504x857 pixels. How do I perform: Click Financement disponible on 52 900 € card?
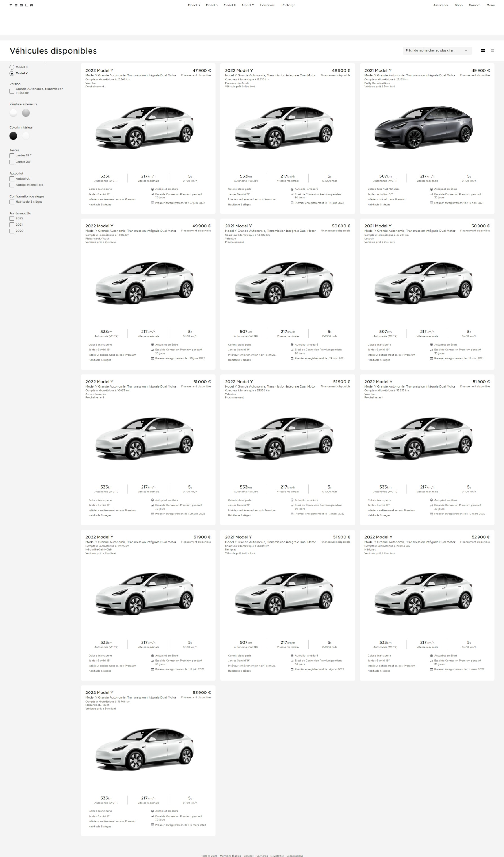click(x=475, y=542)
